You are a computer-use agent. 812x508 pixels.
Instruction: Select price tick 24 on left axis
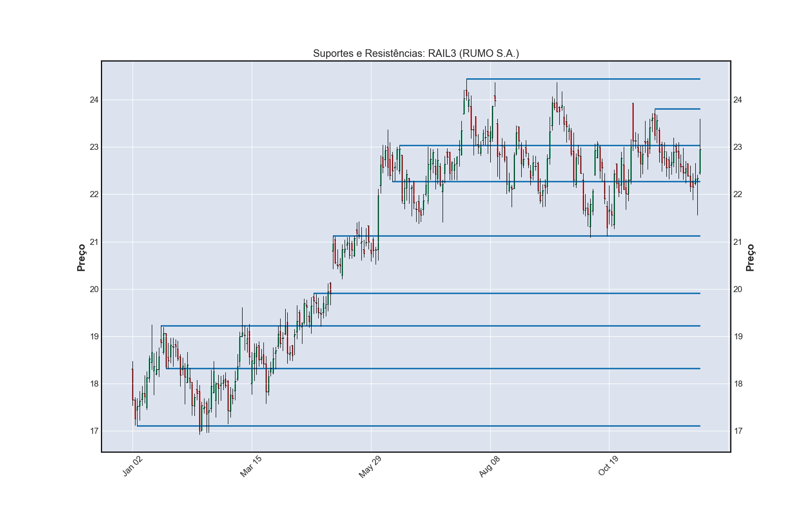tap(94, 100)
